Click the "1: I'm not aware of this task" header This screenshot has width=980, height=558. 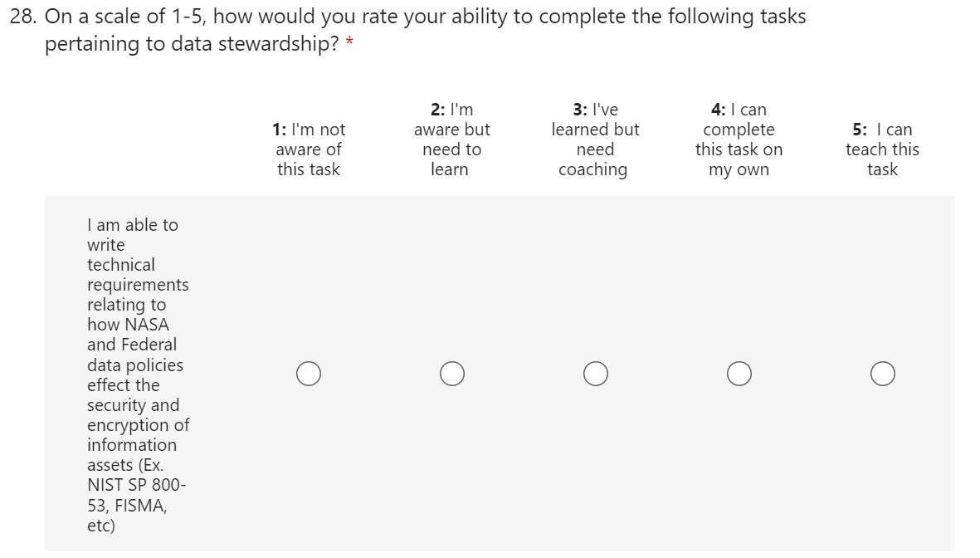(308, 149)
